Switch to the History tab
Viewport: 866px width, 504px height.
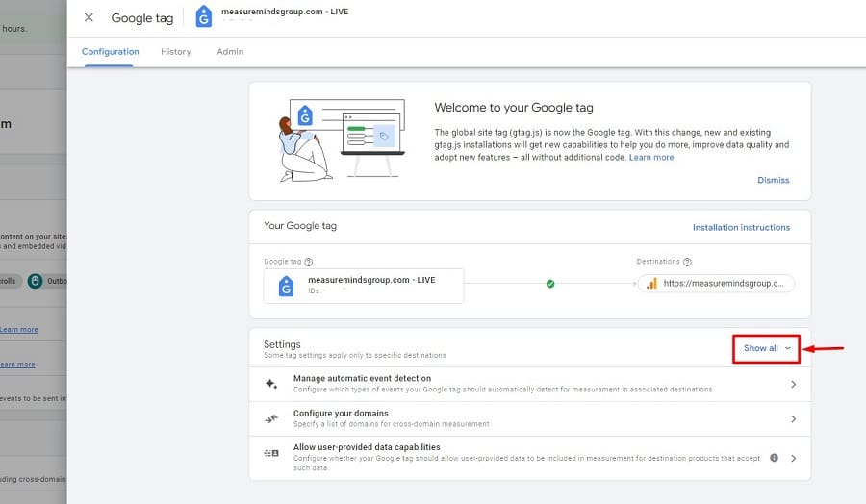point(176,51)
